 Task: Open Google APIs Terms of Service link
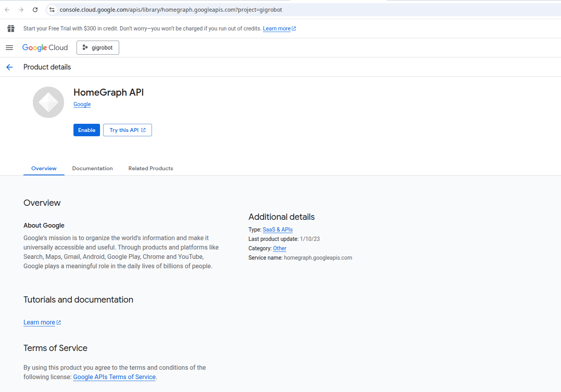(x=114, y=377)
